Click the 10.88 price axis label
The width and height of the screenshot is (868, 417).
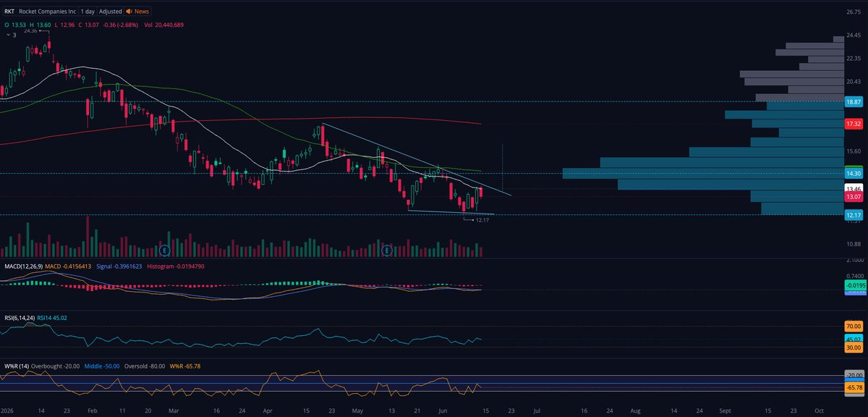point(853,244)
